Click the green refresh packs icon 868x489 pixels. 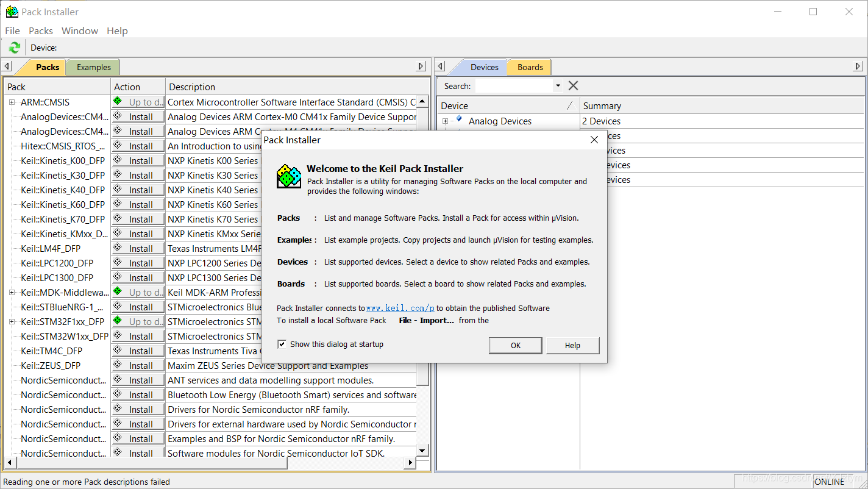(15, 48)
